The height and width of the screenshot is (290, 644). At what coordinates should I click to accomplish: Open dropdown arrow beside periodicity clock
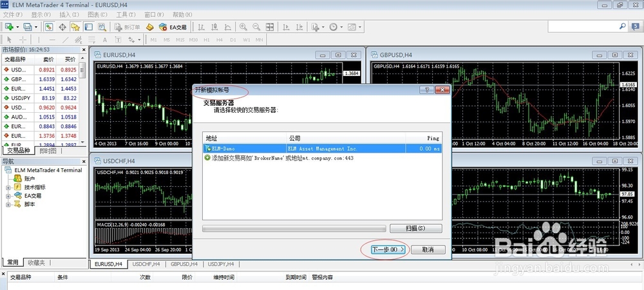click(342, 27)
